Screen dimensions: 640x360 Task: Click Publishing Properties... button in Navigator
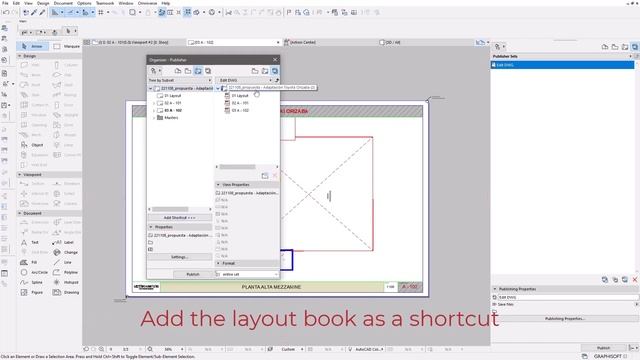pyautogui.click(x=564, y=318)
